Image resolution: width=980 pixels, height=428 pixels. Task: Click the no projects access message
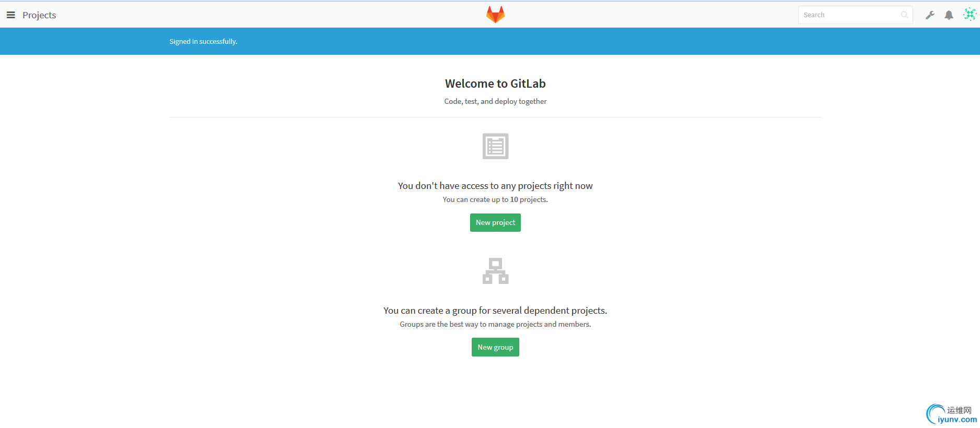pyautogui.click(x=495, y=186)
